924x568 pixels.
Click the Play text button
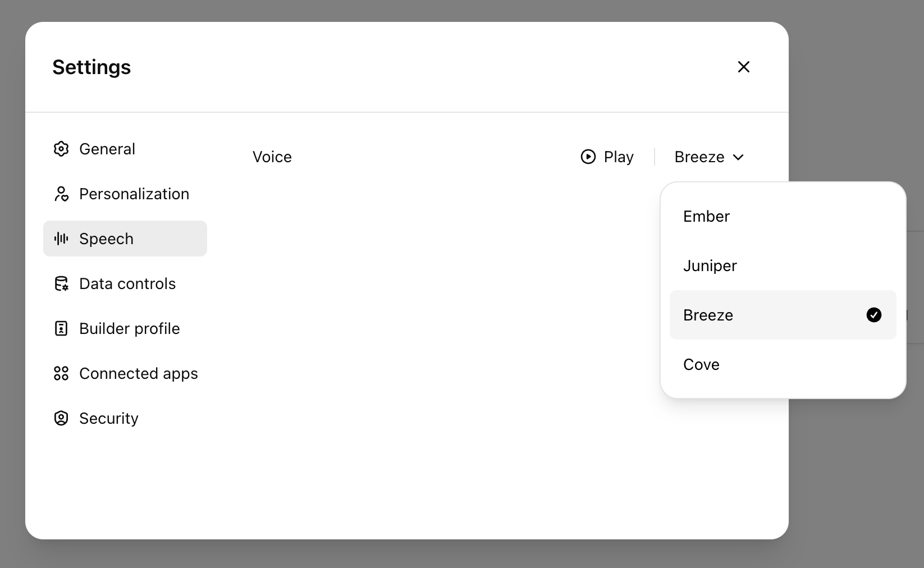(618, 157)
